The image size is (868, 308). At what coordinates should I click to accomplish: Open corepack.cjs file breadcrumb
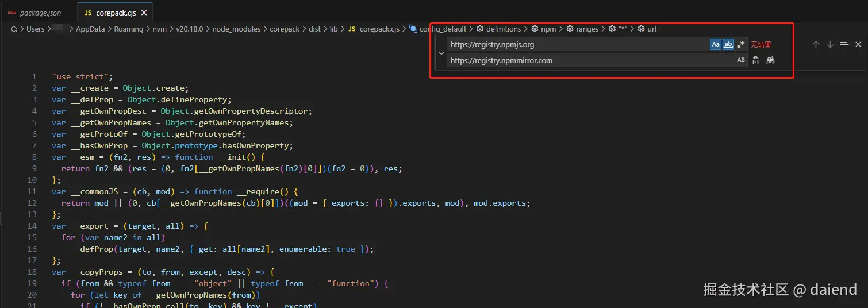tap(379, 29)
